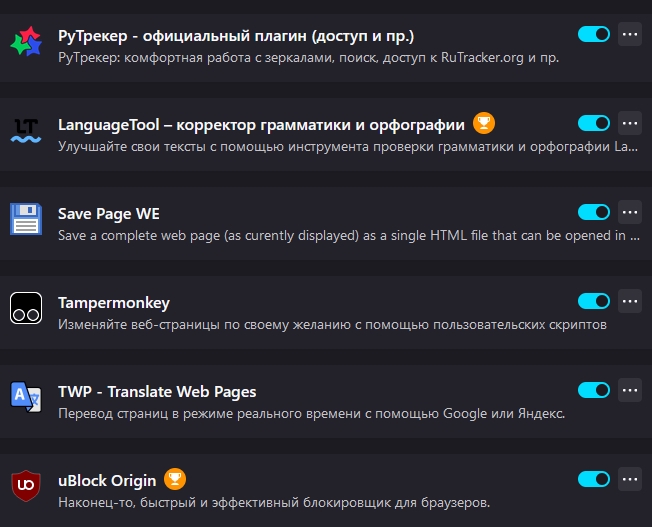Viewport: 652px width, 527px height.
Task: Click the description 'Перевод страниц в режиме реального времени'
Action: click(312, 413)
